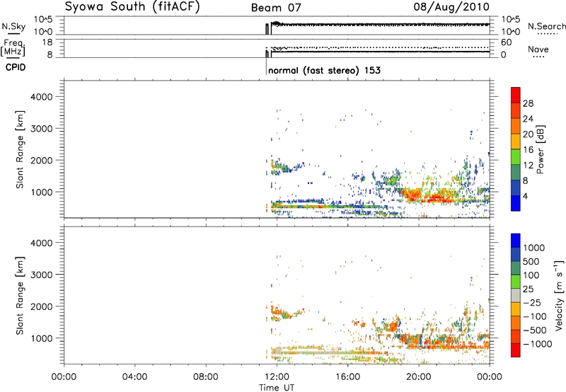Click the 'Syowa South (fitACF)' plot title
Image resolution: width=566 pixels, height=392 pixels.
(132, 7)
